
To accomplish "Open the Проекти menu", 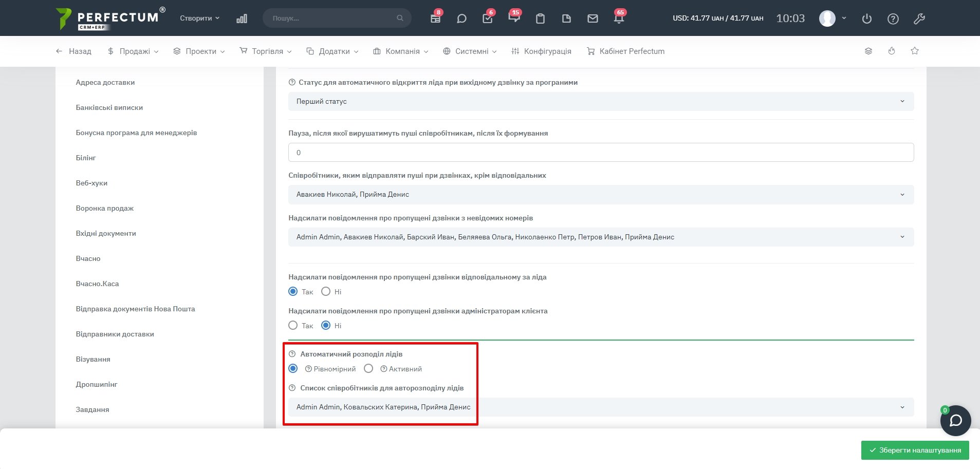I will click(x=199, y=51).
